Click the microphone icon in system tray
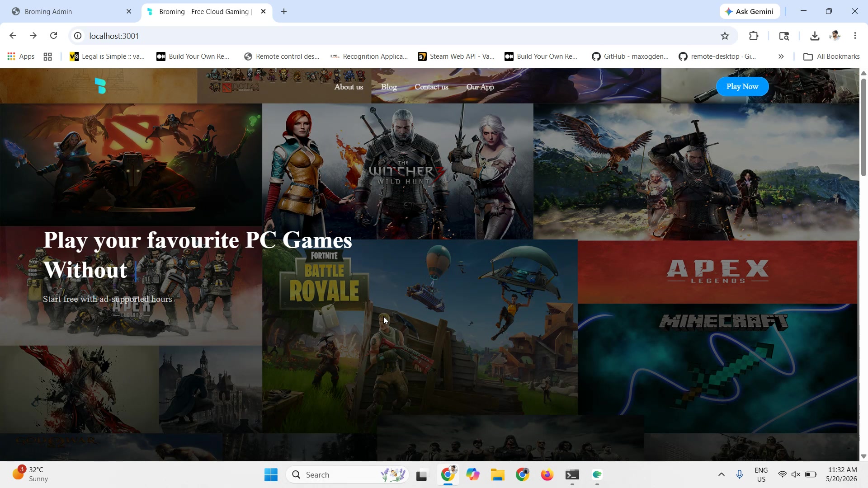This screenshot has height=488, width=868. (740, 474)
